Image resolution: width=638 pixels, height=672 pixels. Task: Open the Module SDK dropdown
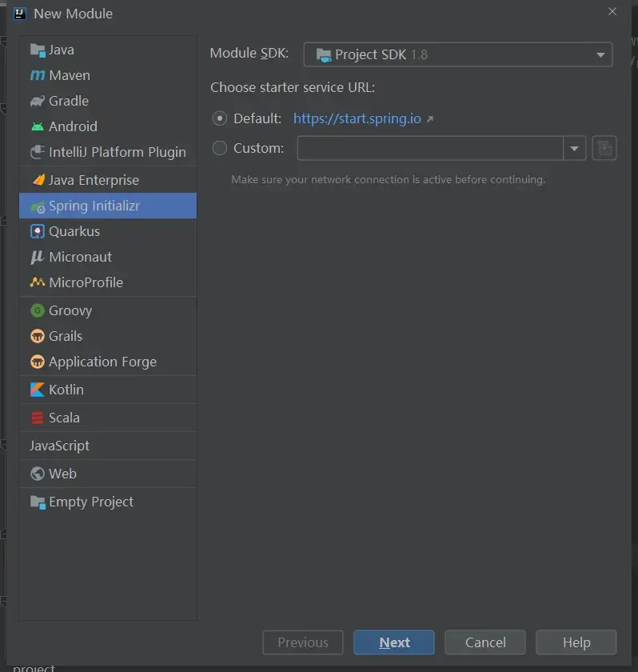coord(457,54)
